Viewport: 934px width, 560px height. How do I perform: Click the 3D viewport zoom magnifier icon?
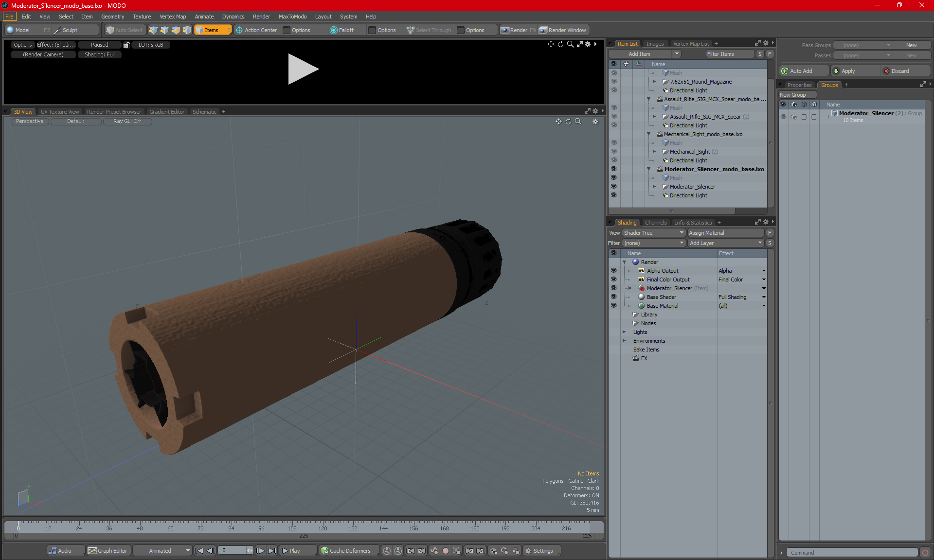578,122
